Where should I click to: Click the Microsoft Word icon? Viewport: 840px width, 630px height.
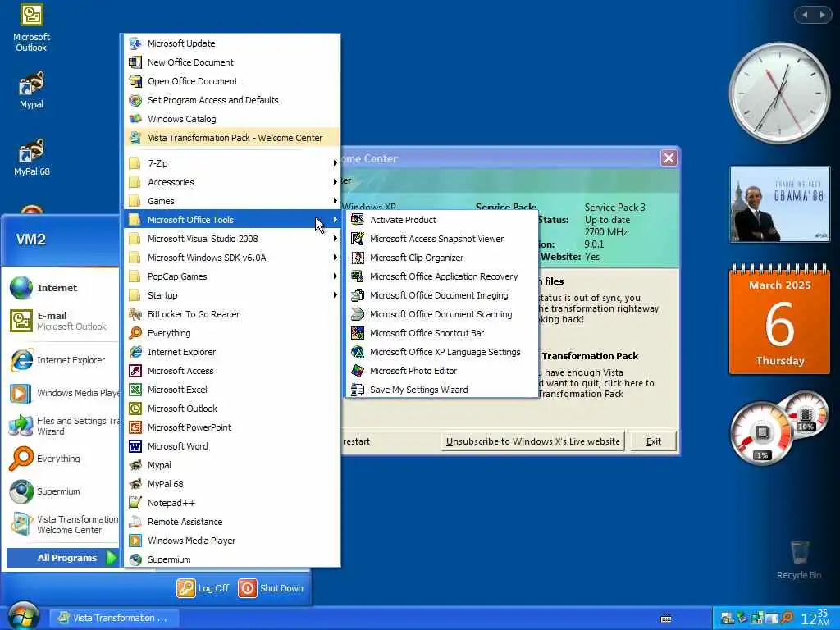pyautogui.click(x=135, y=445)
